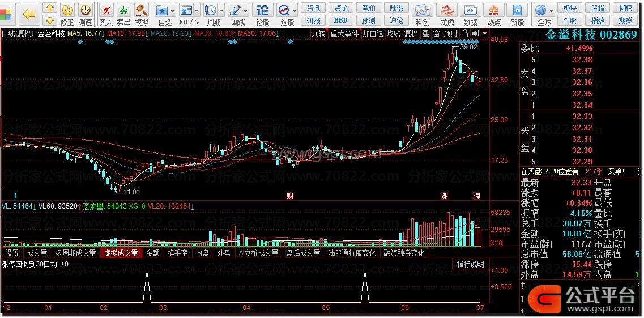
Task: Select the 虚拟成交量 tab
Action: tap(121, 253)
